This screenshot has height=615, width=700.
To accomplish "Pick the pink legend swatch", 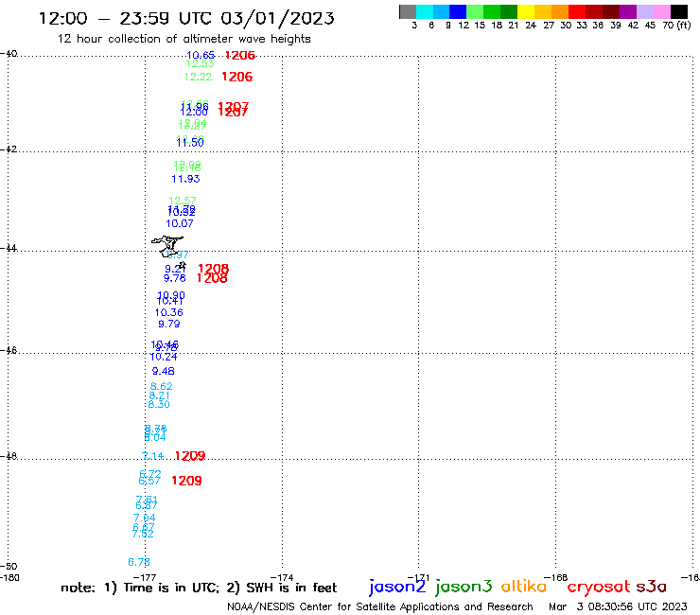I will pyautogui.click(x=661, y=11).
